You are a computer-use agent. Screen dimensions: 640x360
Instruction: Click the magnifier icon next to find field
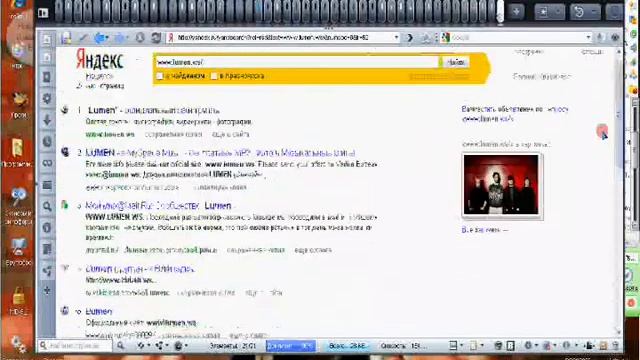point(120,346)
